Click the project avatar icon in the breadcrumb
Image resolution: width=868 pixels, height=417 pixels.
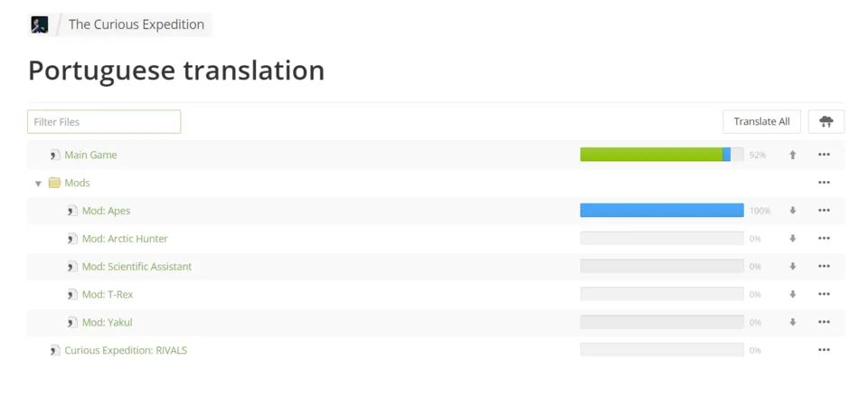pyautogui.click(x=39, y=24)
